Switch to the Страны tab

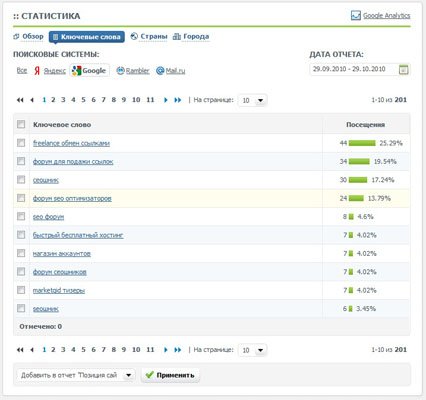point(149,36)
